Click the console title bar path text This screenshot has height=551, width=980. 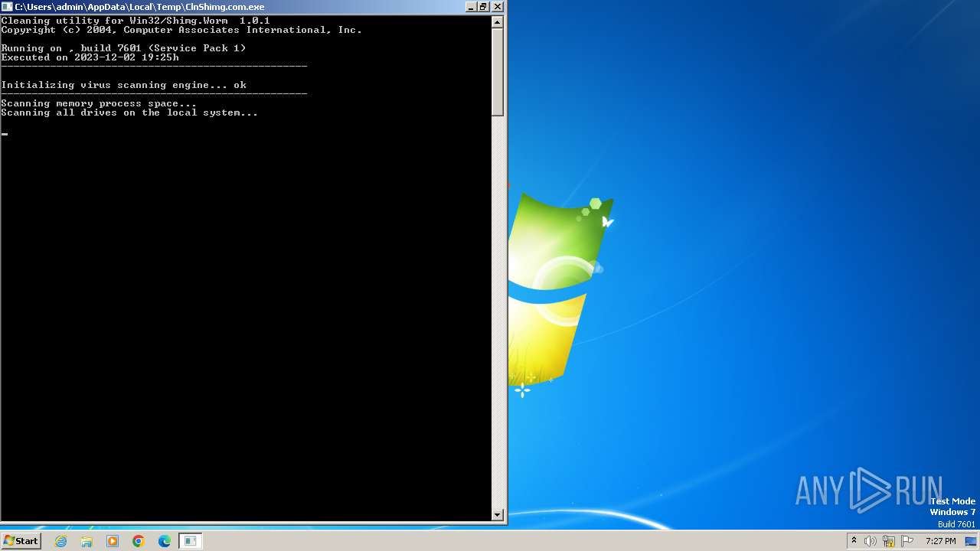139,7
